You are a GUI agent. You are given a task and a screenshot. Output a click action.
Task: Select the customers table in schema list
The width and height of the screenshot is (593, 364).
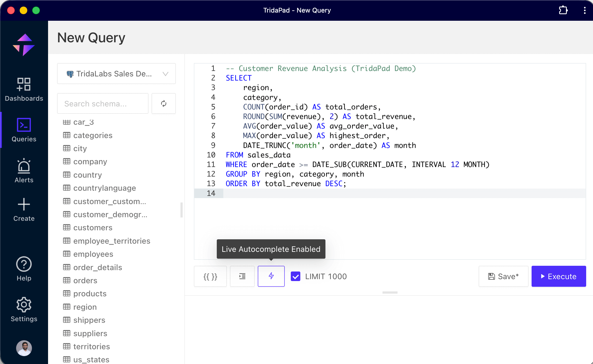point(93,228)
